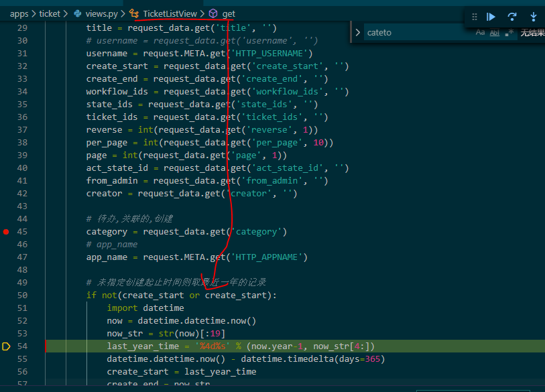The width and height of the screenshot is (545, 392).
Task: Remove the breakpoint dot on line 45
Action: click(6, 231)
